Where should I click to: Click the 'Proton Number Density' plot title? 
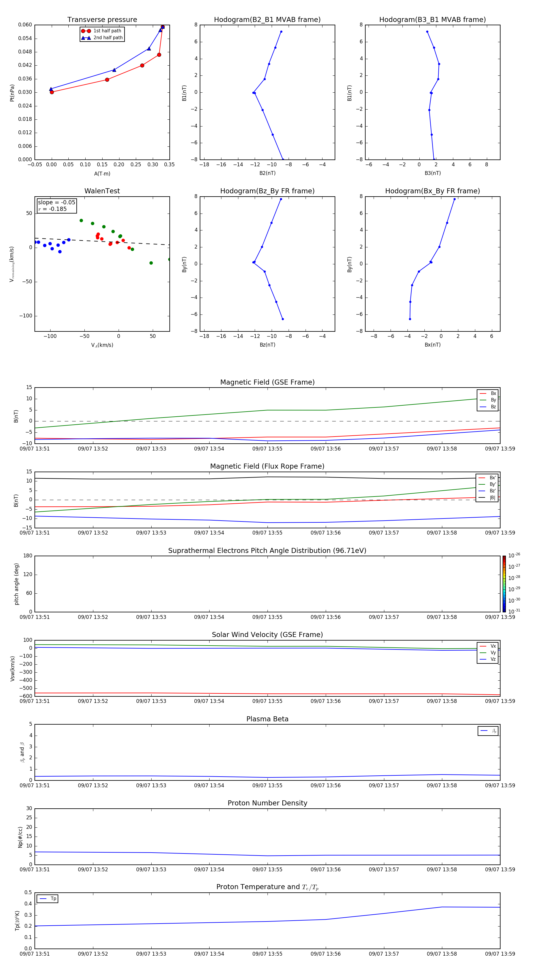[x=267, y=803]
